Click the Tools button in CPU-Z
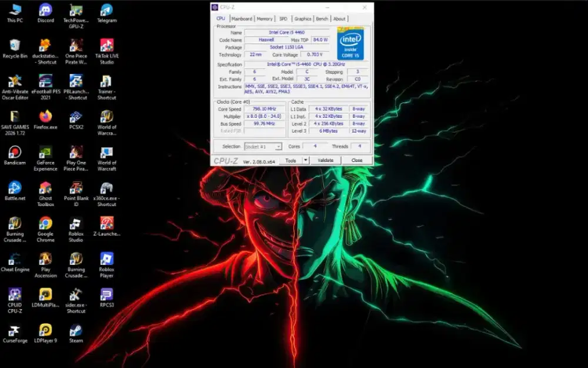 tap(290, 160)
